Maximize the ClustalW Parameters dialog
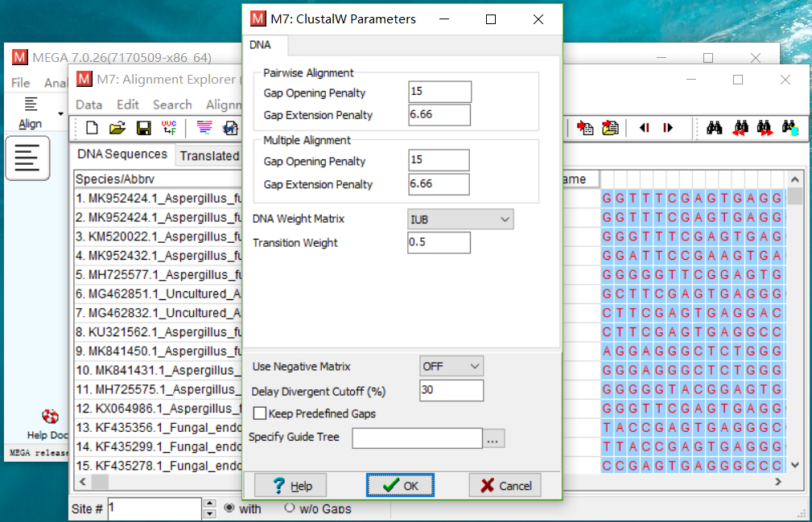Image resolution: width=812 pixels, height=522 pixels. click(x=490, y=19)
